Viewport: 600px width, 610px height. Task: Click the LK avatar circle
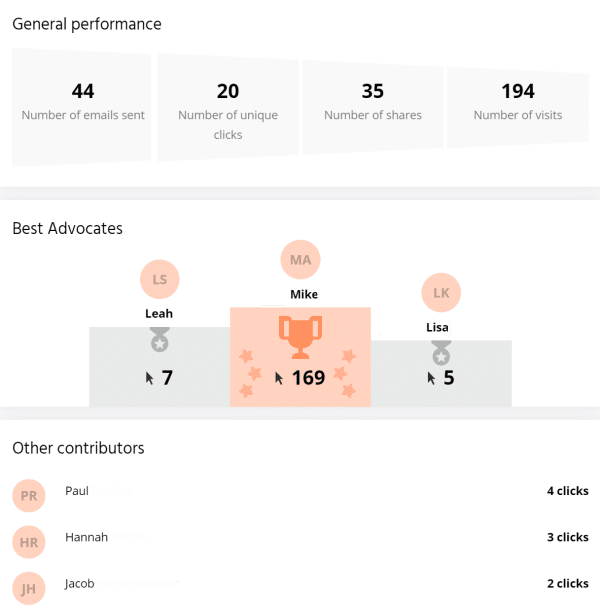pyautogui.click(x=441, y=293)
